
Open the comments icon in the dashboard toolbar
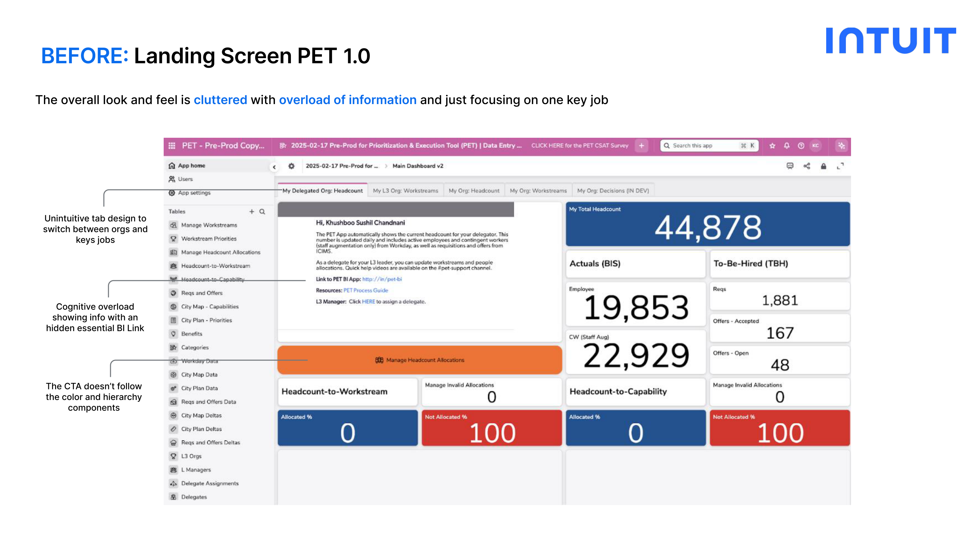(790, 166)
